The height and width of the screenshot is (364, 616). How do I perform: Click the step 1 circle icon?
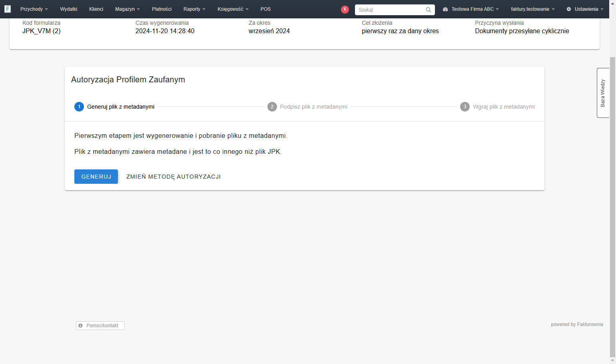click(x=79, y=107)
